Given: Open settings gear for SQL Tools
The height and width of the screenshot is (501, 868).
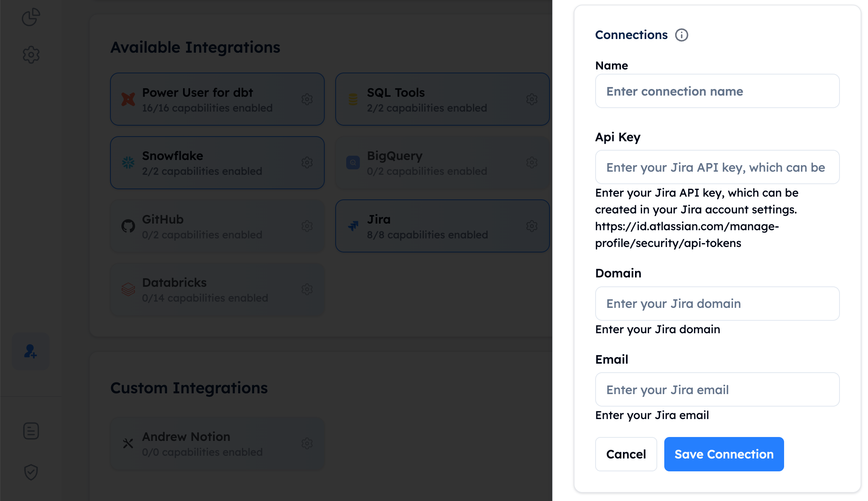Looking at the screenshot, I should tap(532, 99).
